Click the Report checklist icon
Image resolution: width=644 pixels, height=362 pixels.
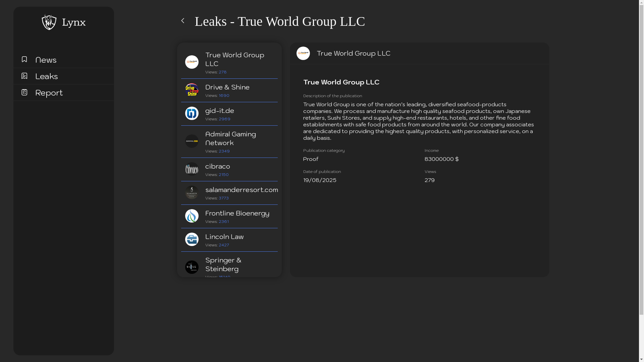(24, 92)
